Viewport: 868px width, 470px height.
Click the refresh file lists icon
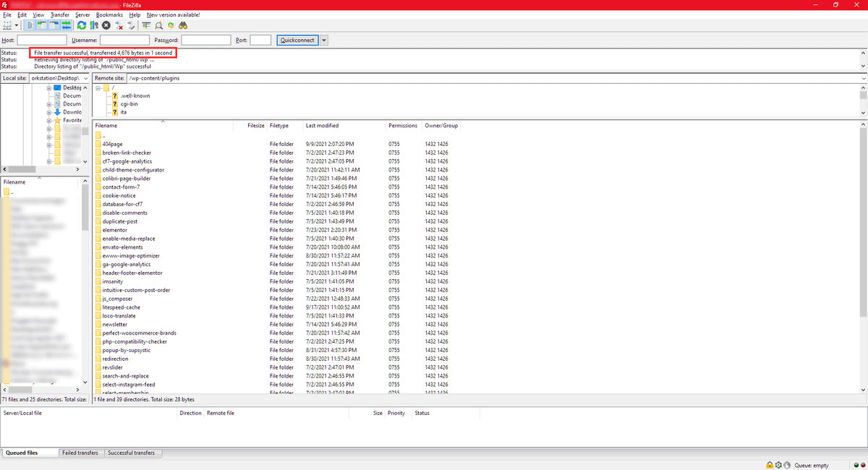point(82,25)
